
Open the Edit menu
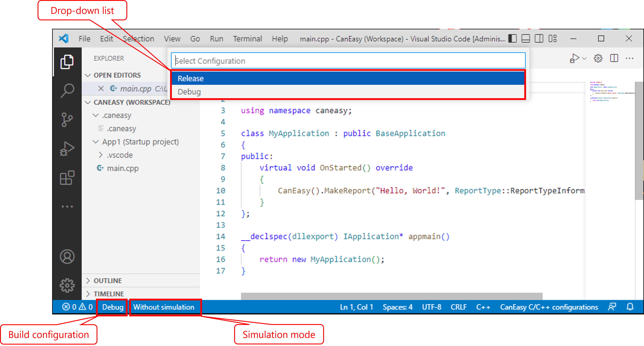click(x=107, y=39)
